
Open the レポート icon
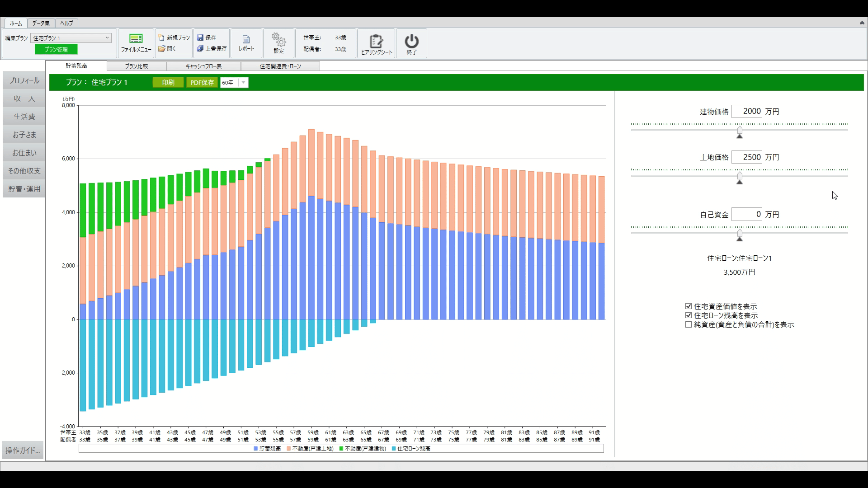click(246, 40)
